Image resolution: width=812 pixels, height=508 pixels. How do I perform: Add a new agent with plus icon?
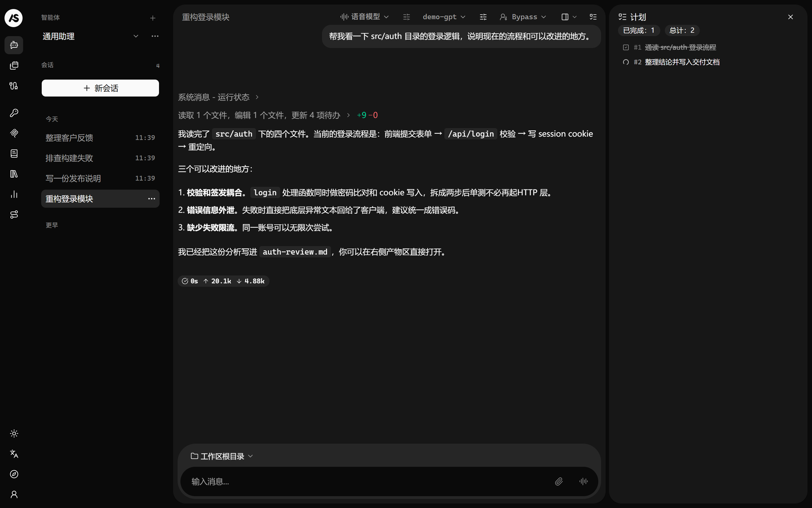click(153, 18)
